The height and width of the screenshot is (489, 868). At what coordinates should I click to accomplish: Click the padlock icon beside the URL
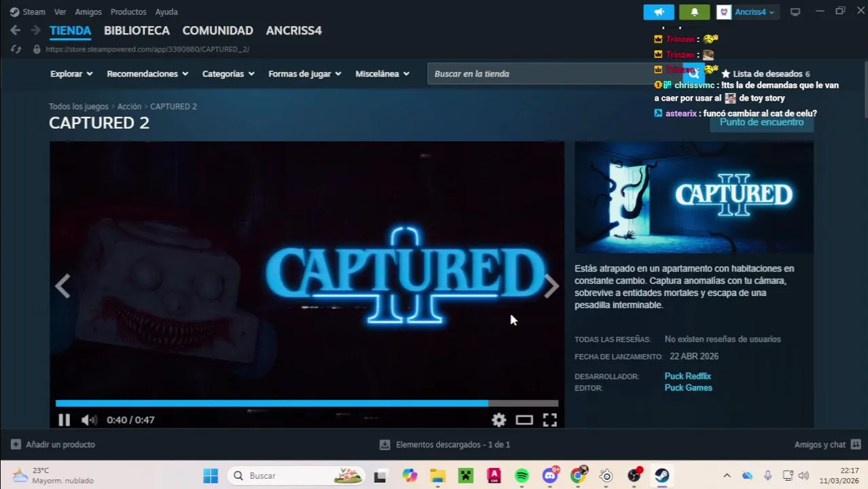click(37, 50)
